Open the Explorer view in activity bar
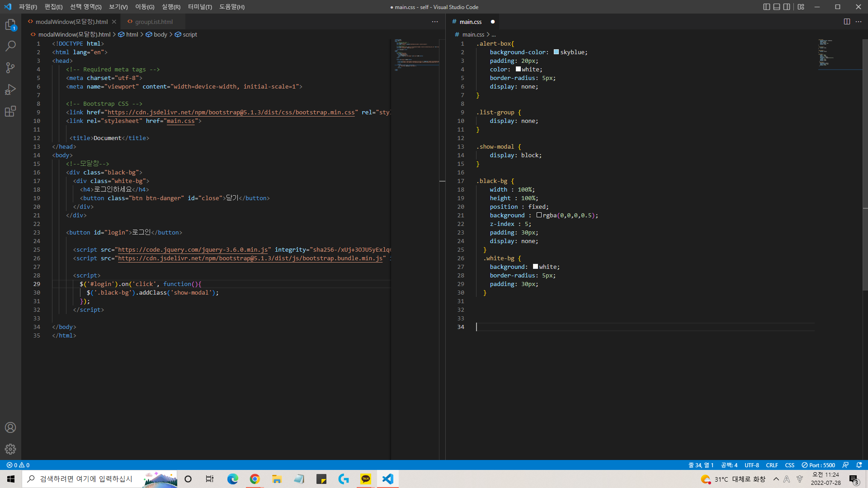Viewport: 868px width, 488px height. [x=10, y=24]
